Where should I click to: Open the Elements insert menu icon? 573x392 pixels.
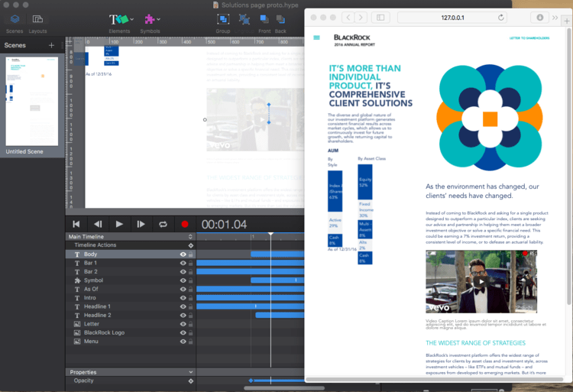tap(118, 19)
